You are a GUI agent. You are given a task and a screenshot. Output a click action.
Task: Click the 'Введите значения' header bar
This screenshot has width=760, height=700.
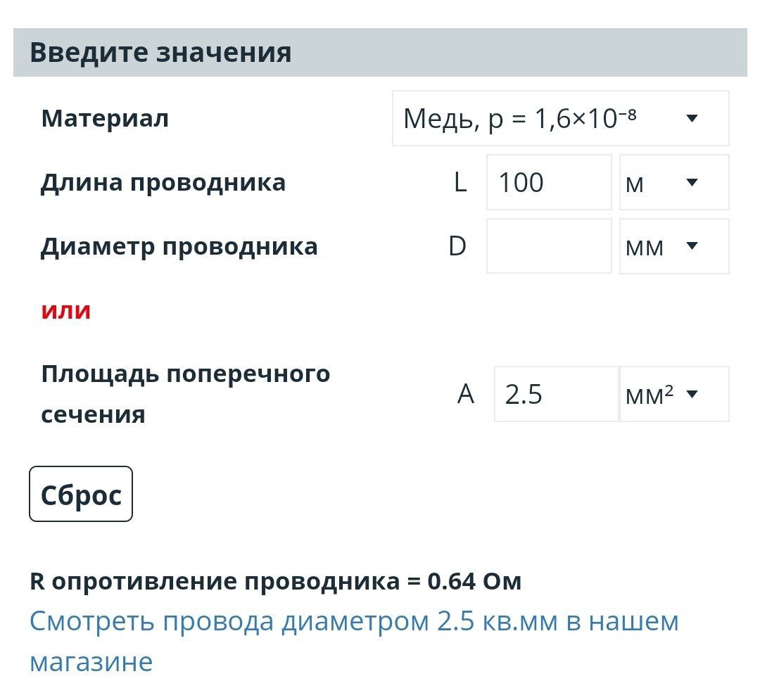pyautogui.click(x=380, y=52)
